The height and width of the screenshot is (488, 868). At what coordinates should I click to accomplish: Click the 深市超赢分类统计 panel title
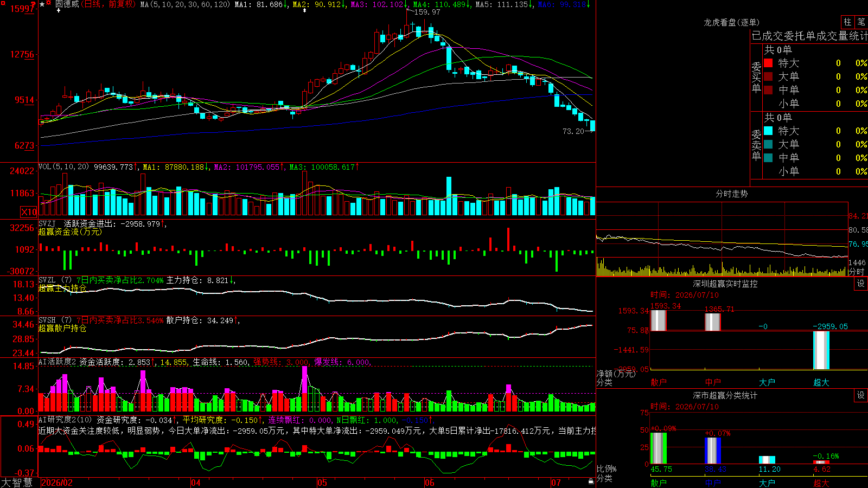pos(725,395)
